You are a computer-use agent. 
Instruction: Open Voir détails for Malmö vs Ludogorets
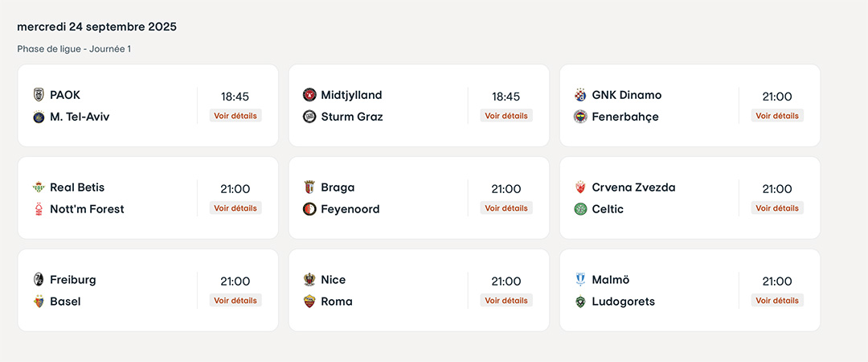pyautogui.click(x=777, y=301)
